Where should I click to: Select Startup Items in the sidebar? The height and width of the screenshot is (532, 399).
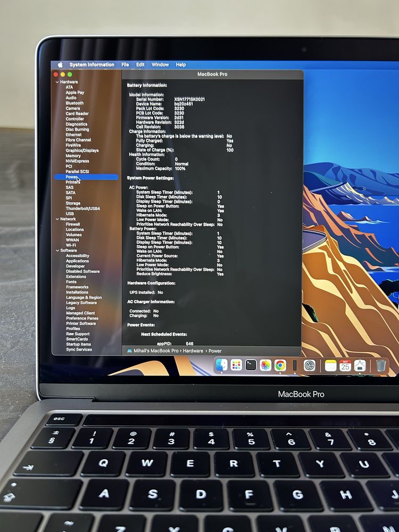tap(78, 344)
